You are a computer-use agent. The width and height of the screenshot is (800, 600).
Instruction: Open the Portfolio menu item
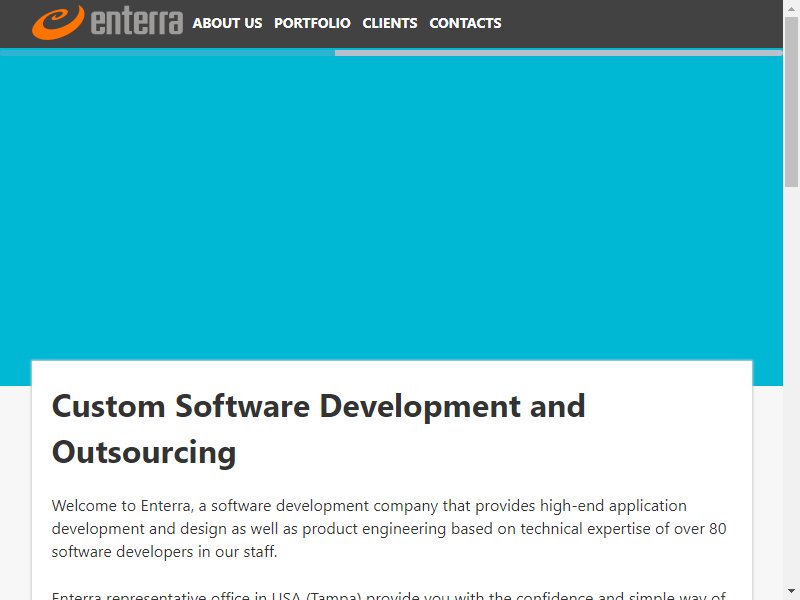point(312,23)
